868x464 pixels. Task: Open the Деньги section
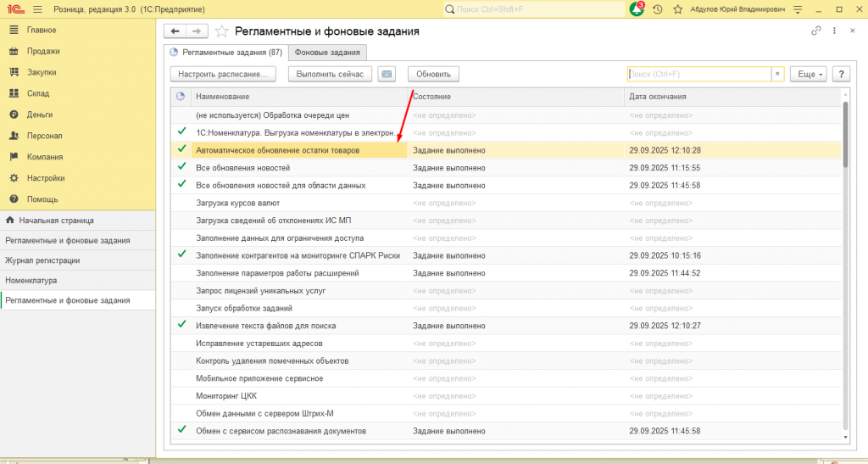coord(40,114)
